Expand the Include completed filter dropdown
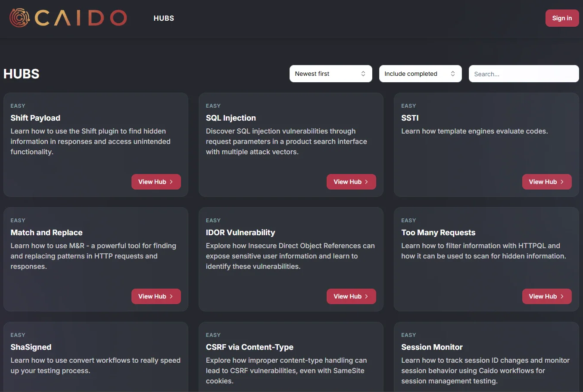Screen dimensions: 583x392 click(x=420, y=74)
